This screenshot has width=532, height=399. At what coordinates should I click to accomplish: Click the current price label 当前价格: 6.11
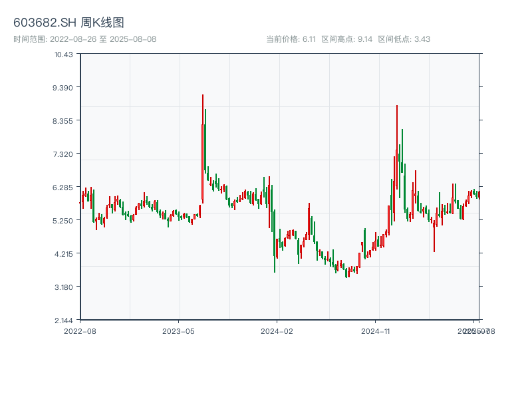tap(291, 39)
